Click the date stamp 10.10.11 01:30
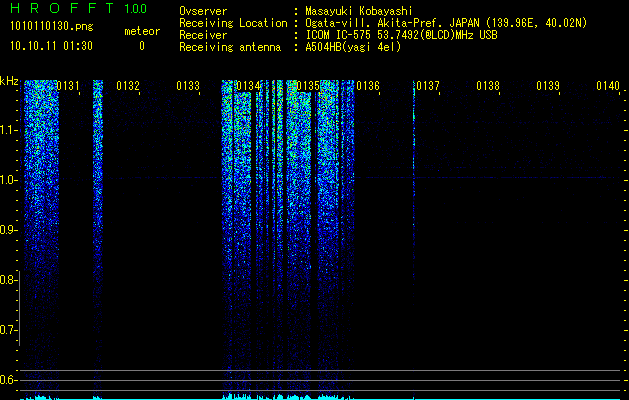This screenshot has width=629, height=400. [x=51, y=46]
